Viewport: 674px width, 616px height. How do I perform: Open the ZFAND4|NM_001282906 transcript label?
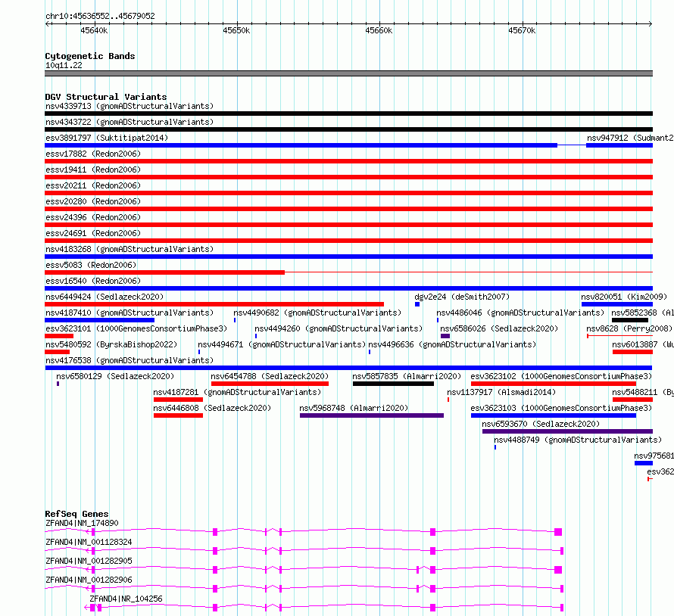pos(89,580)
